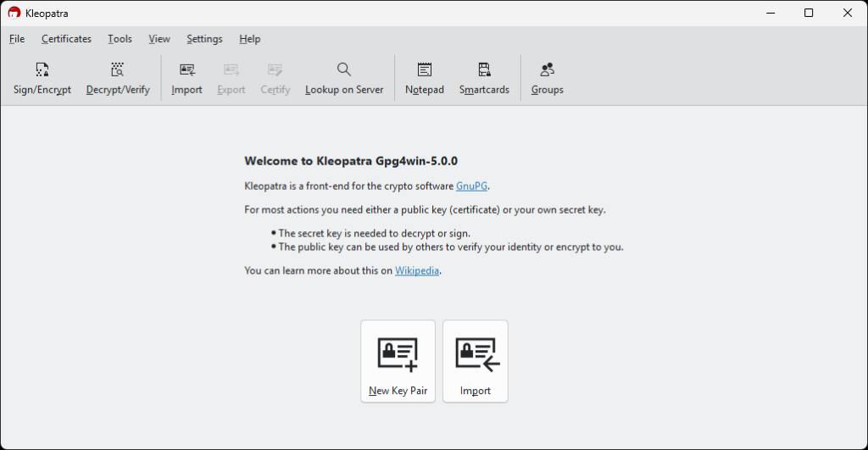
Task: Open the Certificates menu
Action: pyautogui.click(x=66, y=39)
